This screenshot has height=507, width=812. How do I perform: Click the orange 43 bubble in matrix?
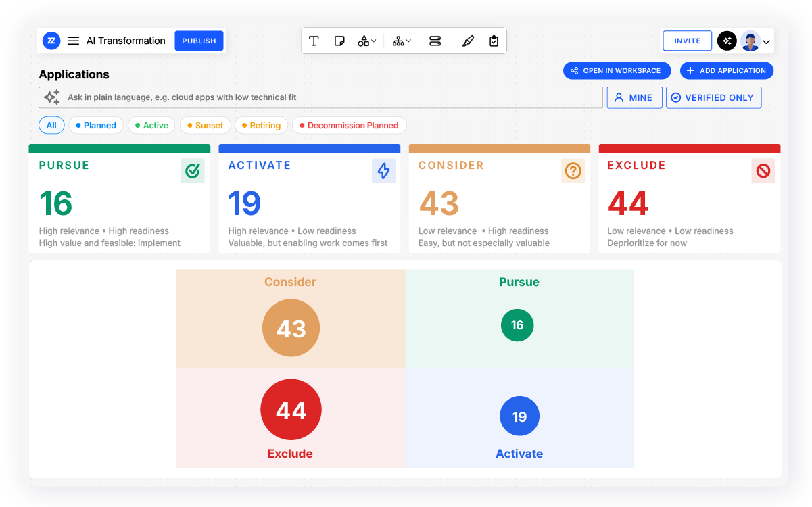[x=291, y=328]
